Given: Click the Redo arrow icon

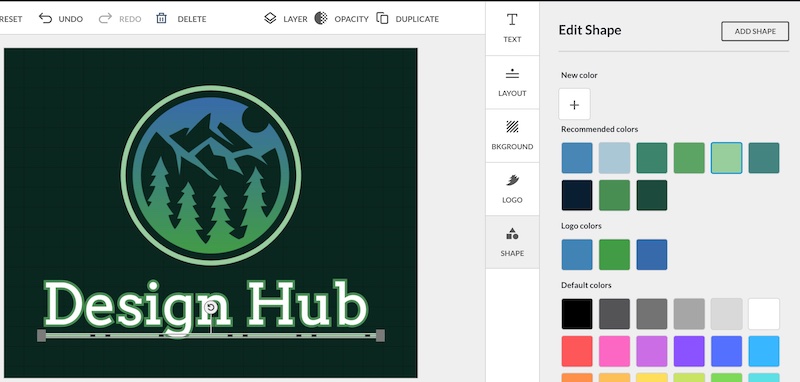Looking at the screenshot, I should [105, 19].
